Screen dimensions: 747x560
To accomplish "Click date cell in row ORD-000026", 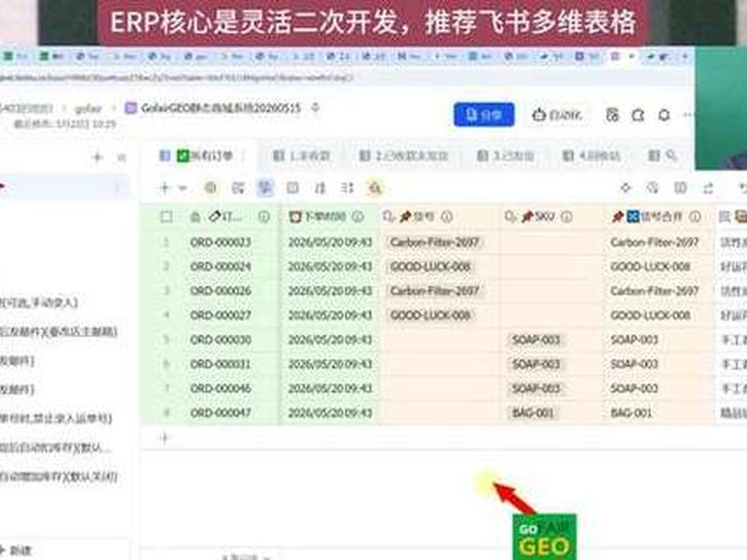I will tap(330, 291).
